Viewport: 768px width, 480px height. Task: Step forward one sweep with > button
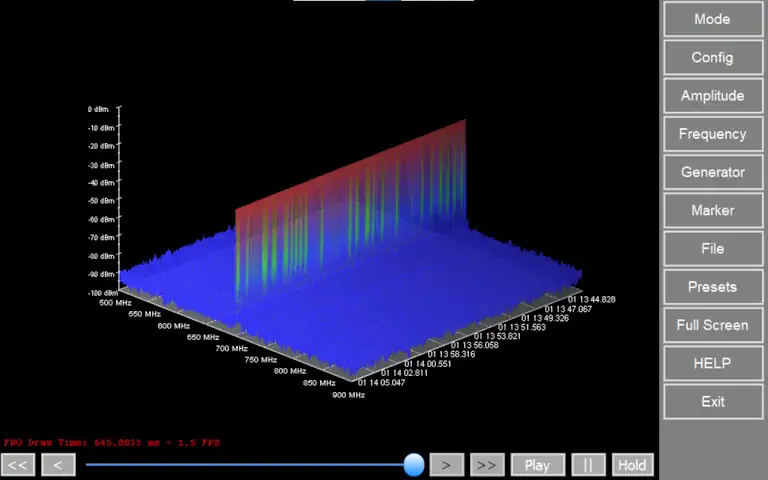coord(446,465)
